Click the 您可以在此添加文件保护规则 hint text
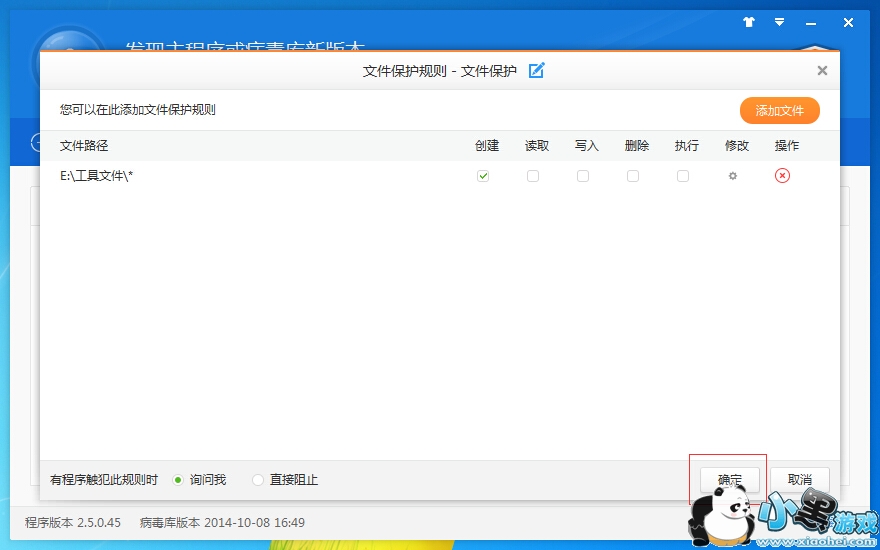Image resolution: width=880 pixels, height=550 pixels. pyautogui.click(x=138, y=109)
